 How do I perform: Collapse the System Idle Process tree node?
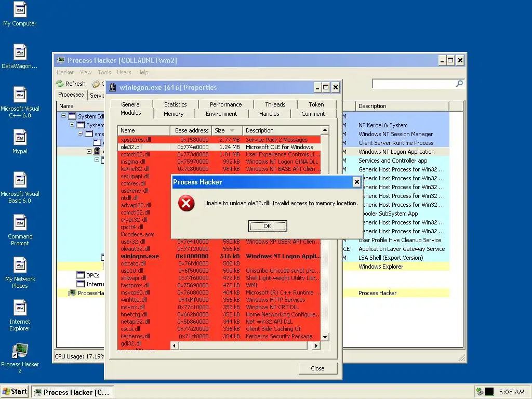(63, 116)
